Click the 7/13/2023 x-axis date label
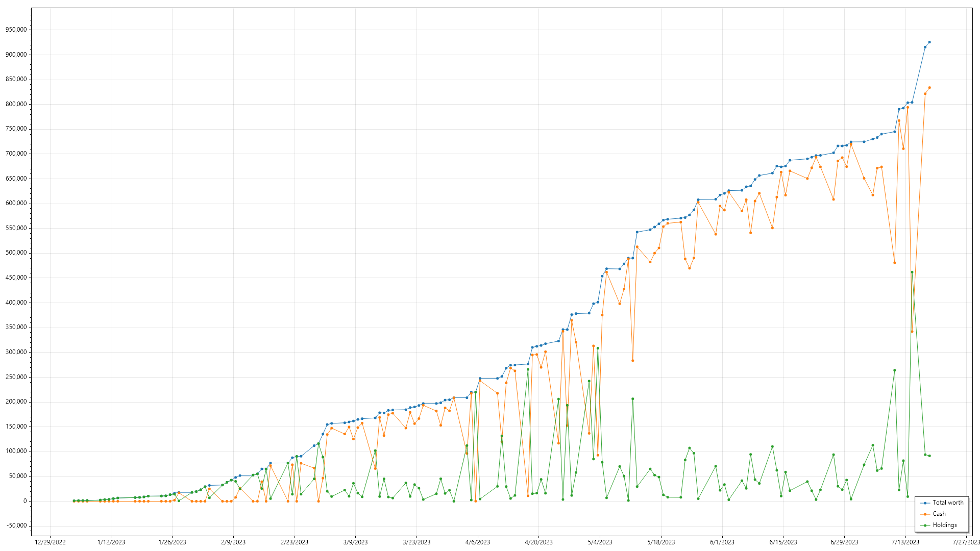 (x=905, y=542)
